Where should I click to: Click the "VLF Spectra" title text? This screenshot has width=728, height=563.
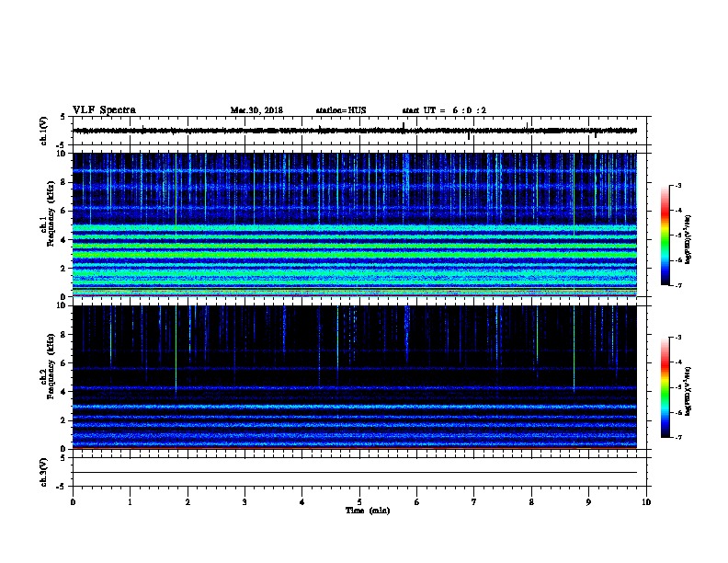pyautogui.click(x=104, y=110)
